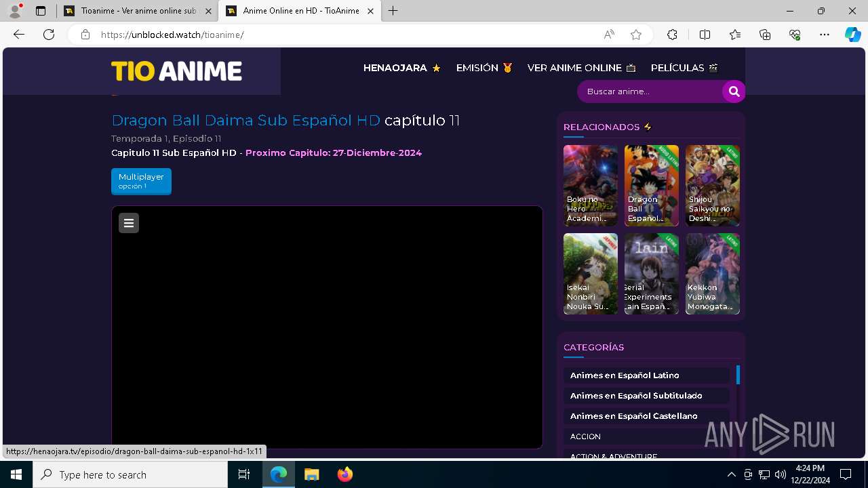Close the Tioanime Ver anime online tab
Viewport: 868px width, 488px height.
(208, 11)
